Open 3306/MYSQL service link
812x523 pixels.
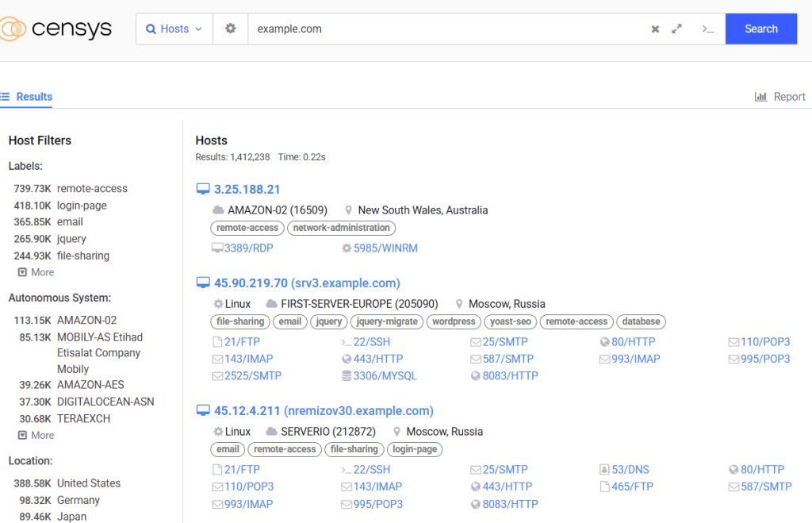point(385,376)
